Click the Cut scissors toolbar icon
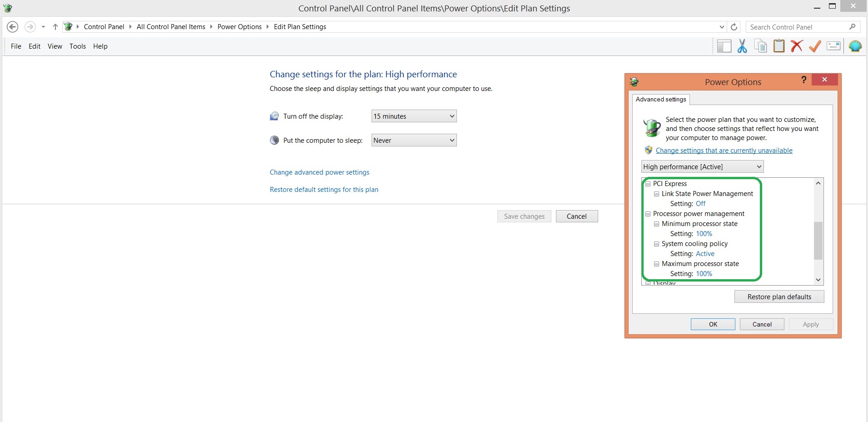 point(742,46)
